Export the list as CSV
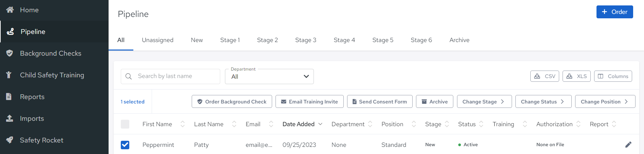Viewport: 644px width, 154px height. pyautogui.click(x=545, y=76)
